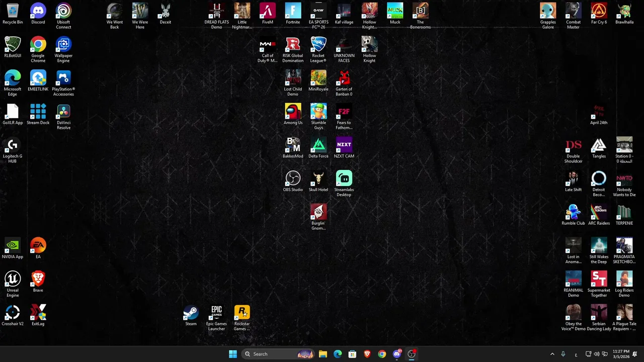Image resolution: width=644 pixels, height=362 pixels.
Task: Click the PlayStation Accessories shortcut
Action: click(x=63, y=83)
